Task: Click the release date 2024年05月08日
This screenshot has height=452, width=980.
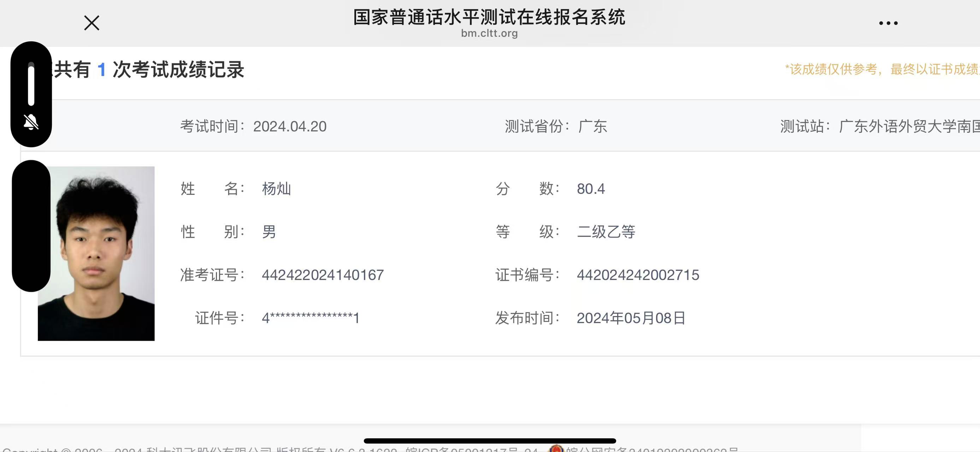Action: 631,318
